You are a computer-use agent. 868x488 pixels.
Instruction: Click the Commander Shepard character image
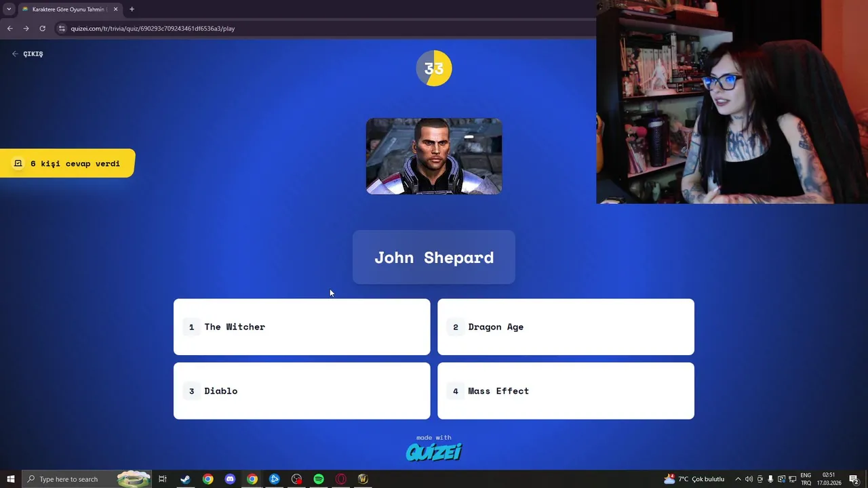[434, 157]
